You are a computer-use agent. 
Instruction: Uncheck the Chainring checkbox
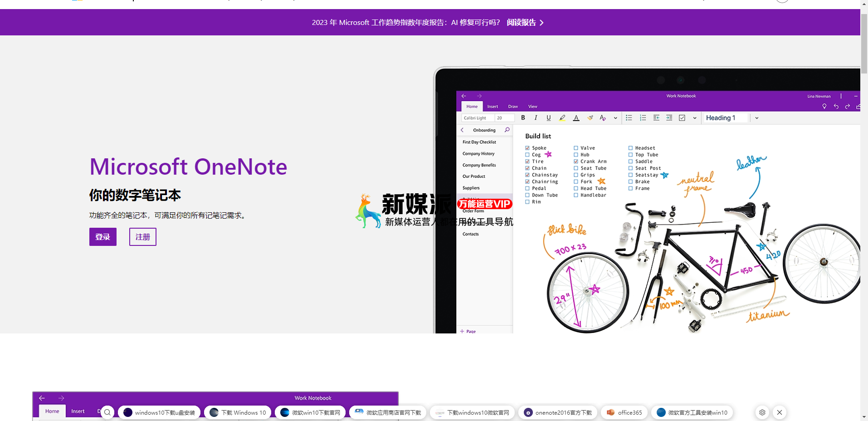[x=527, y=181]
